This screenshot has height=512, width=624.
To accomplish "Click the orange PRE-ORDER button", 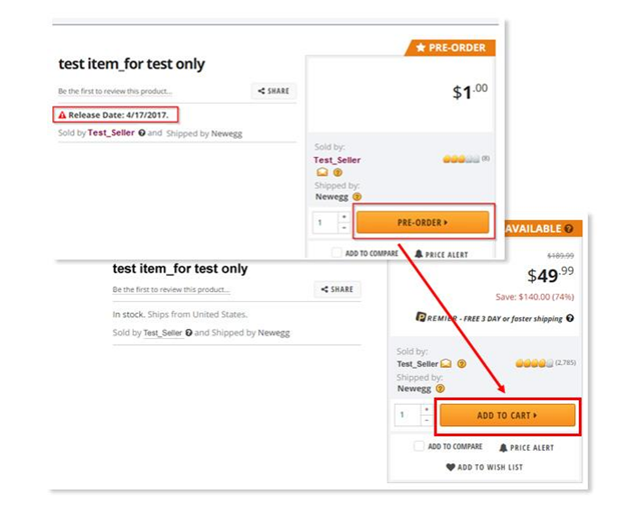I will 422,222.
